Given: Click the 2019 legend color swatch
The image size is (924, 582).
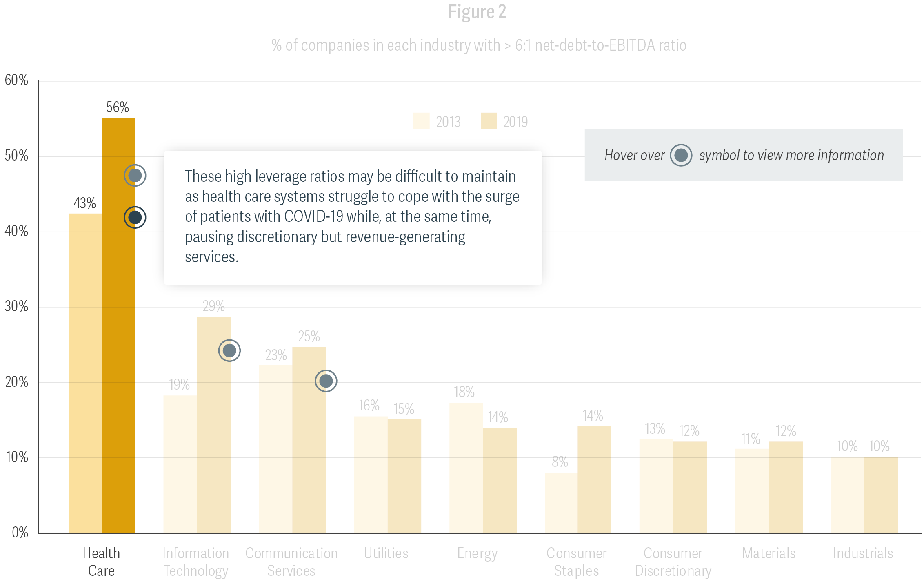Looking at the screenshot, I should pyautogui.click(x=489, y=121).
